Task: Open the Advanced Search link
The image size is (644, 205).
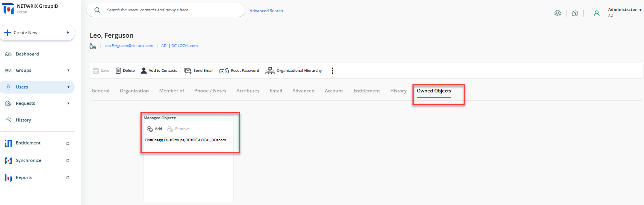Action: point(266,11)
